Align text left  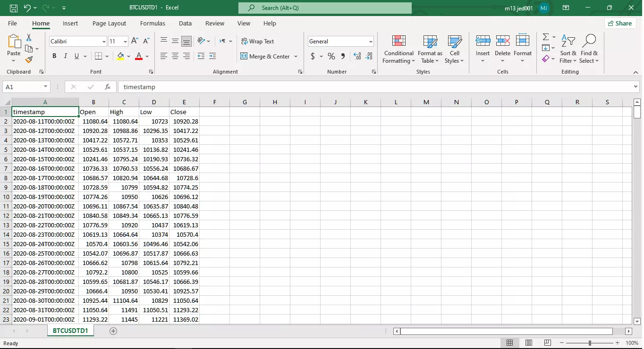pos(164,56)
